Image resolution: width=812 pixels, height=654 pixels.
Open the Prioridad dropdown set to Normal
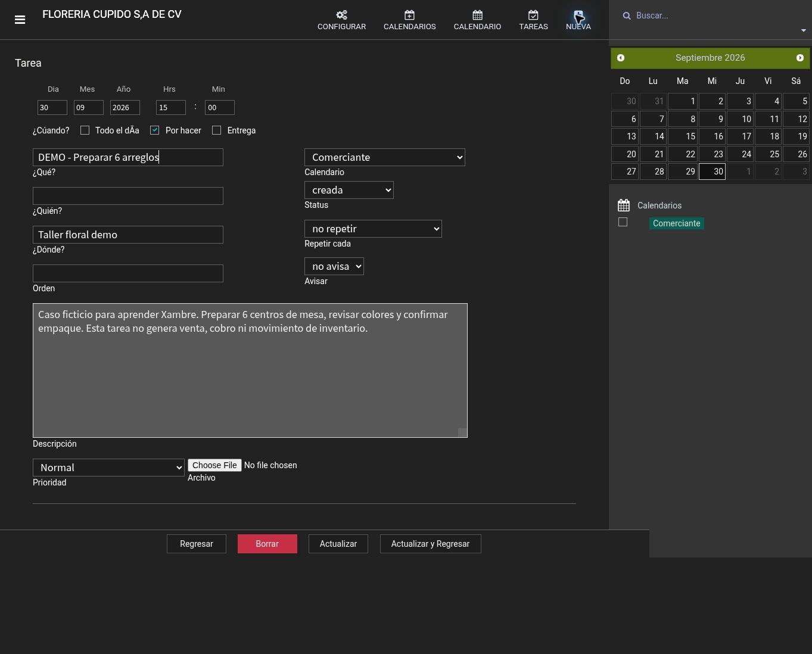pyautogui.click(x=108, y=468)
